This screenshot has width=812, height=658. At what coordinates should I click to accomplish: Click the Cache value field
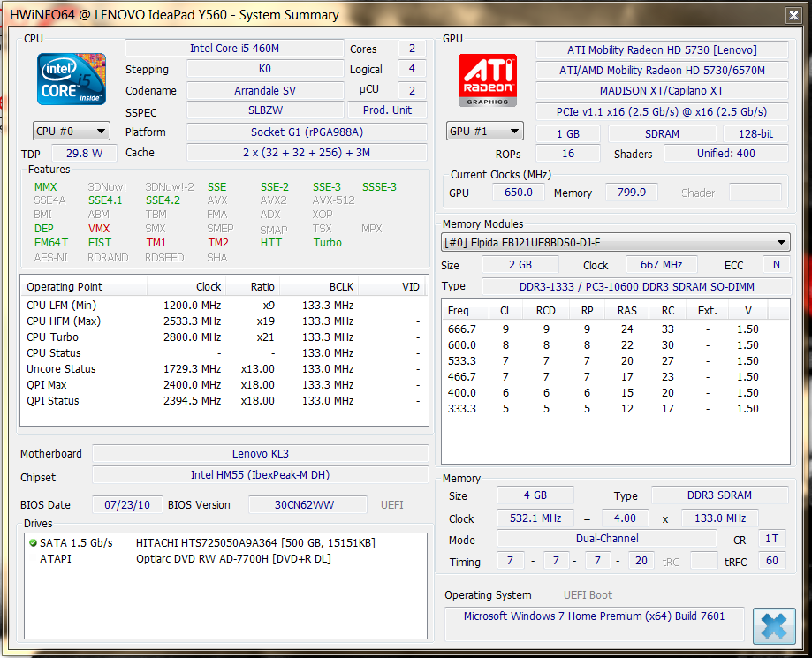tap(307, 153)
